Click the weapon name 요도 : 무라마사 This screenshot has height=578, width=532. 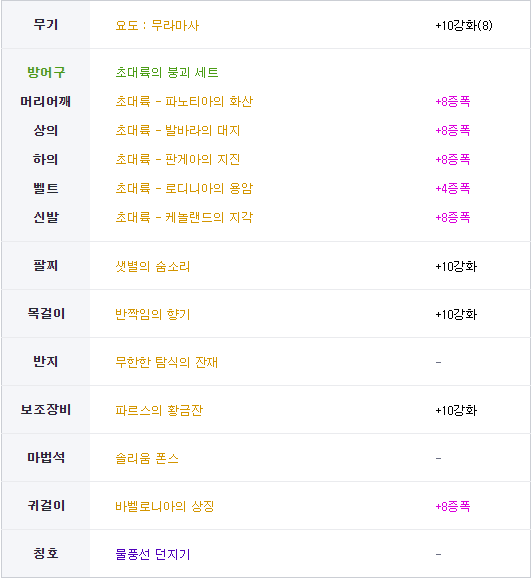pyautogui.click(x=157, y=25)
